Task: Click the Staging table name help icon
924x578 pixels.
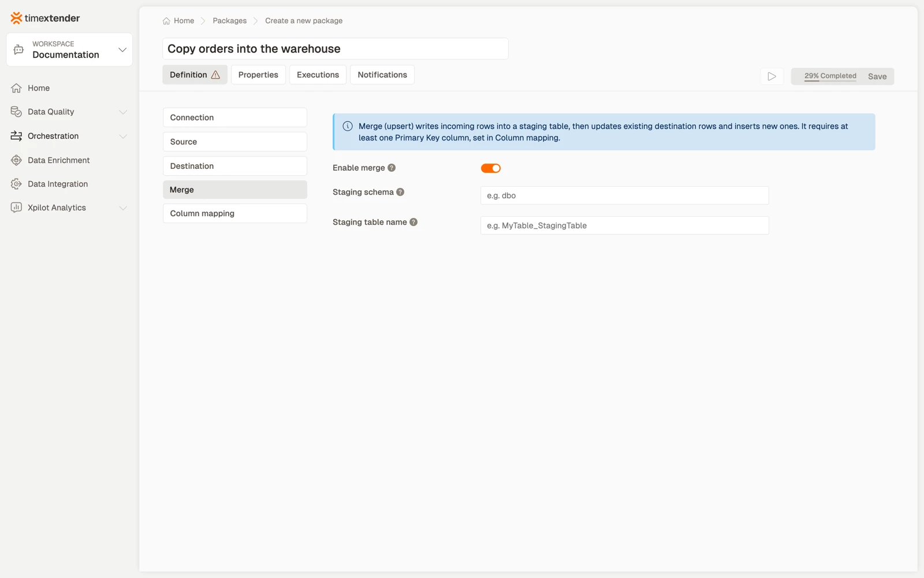Action: (x=413, y=222)
